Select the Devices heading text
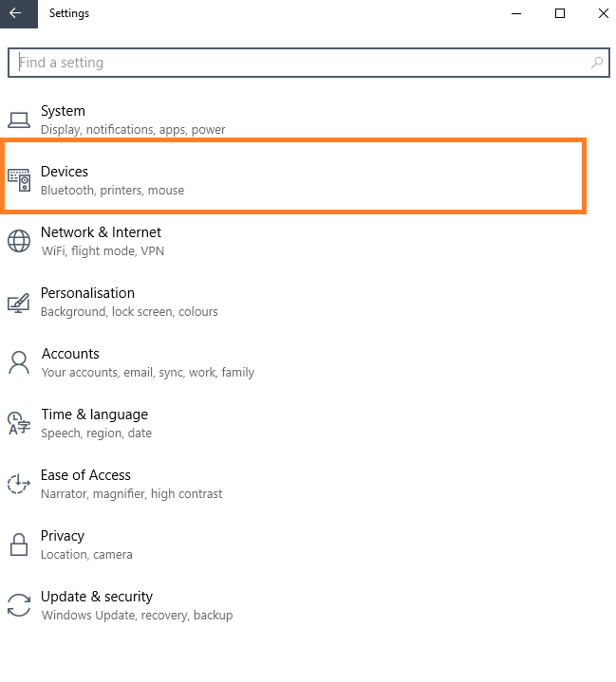 tap(65, 172)
